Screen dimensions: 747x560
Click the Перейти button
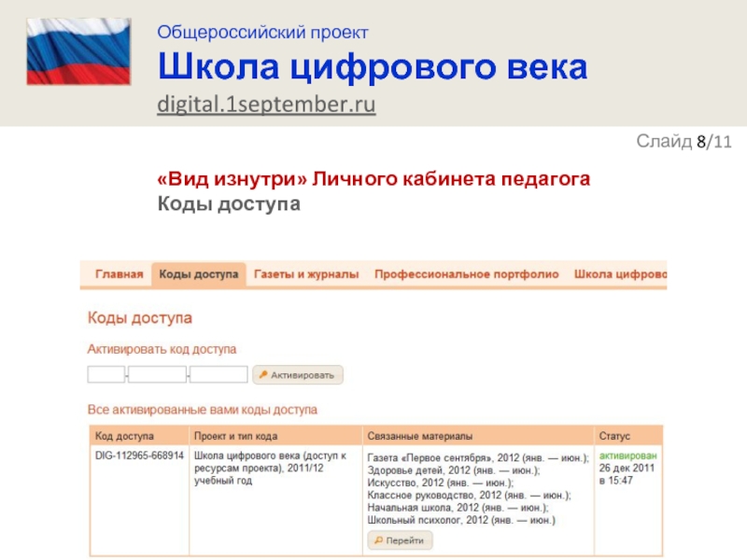click(401, 540)
